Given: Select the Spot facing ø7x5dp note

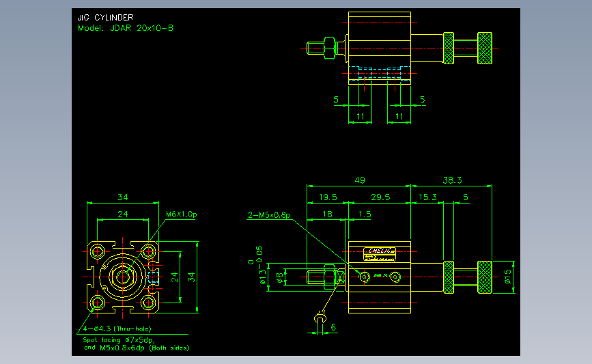Looking at the screenshot, I should (x=119, y=340).
